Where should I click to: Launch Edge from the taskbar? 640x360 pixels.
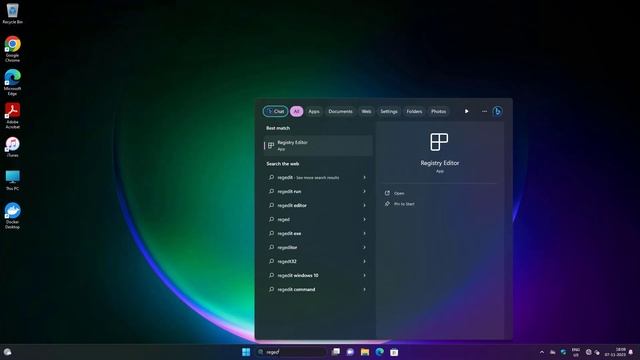tap(380, 352)
